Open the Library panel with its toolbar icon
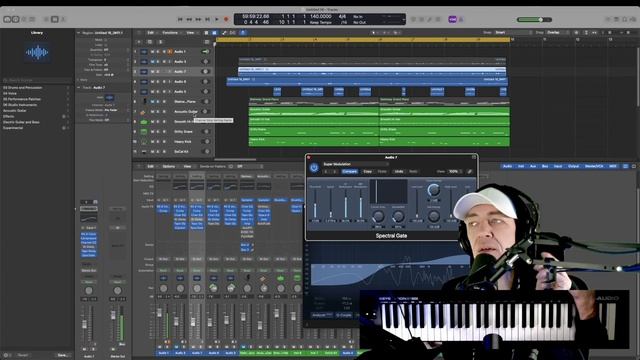Viewport: 640px width, 360px height. tap(7, 19)
